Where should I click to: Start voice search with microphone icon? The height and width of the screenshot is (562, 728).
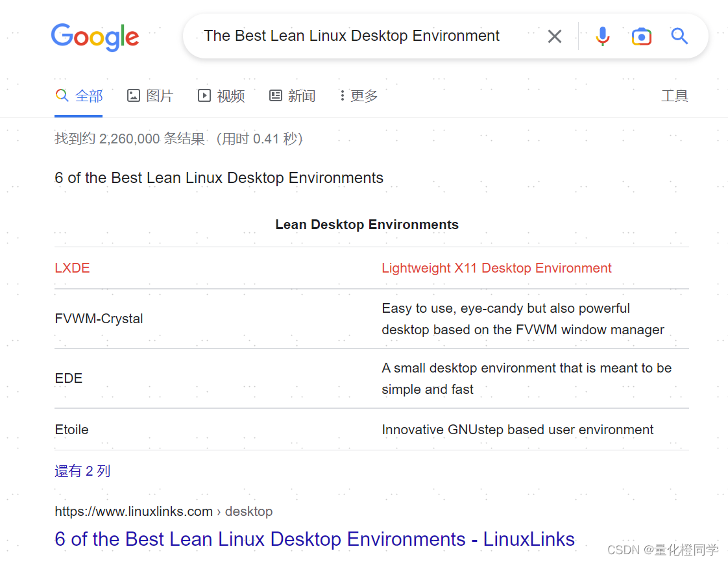click(x=602, y=36)
